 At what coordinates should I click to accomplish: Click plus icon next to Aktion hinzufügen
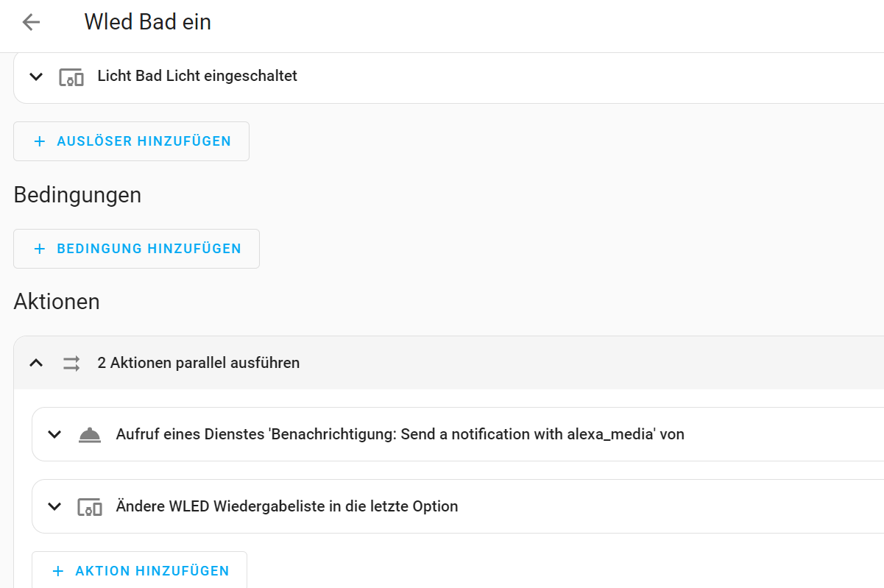[x=58, y=571]
